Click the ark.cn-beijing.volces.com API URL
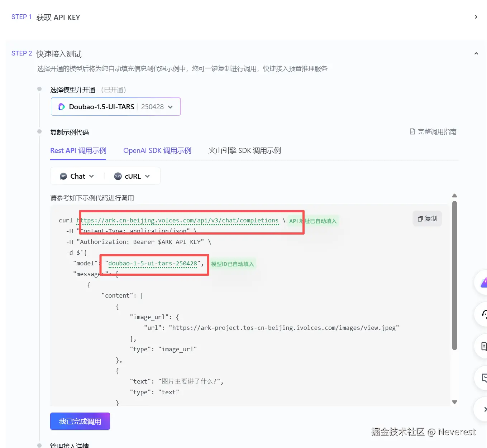The height and width of the screenshot is (448, 487). (x=178, y=221)
